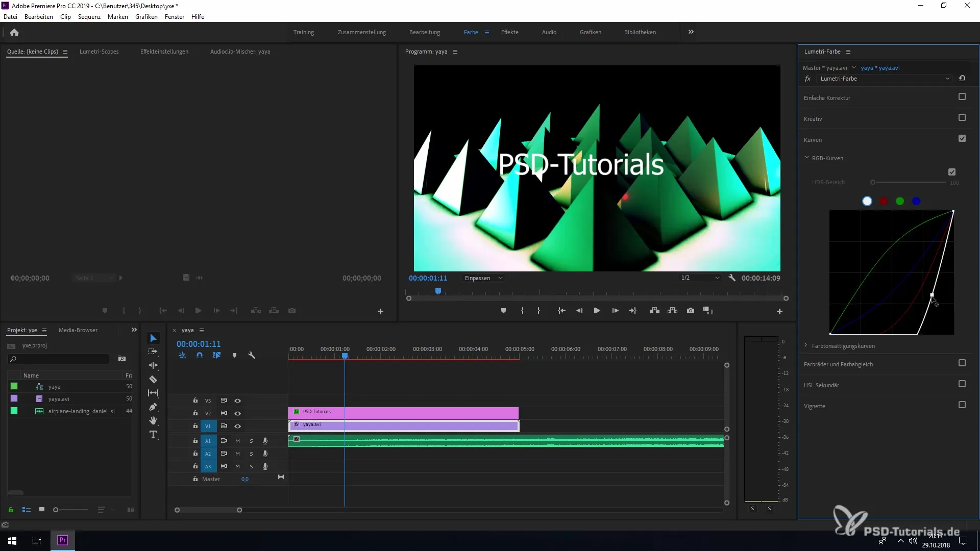This screenshot has width=980, height=551.
Task: Add marker in timeline header
Action: [234, 355]
